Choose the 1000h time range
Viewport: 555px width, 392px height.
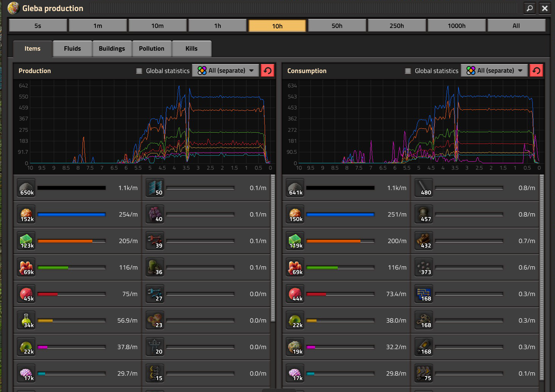pos(457,26)
